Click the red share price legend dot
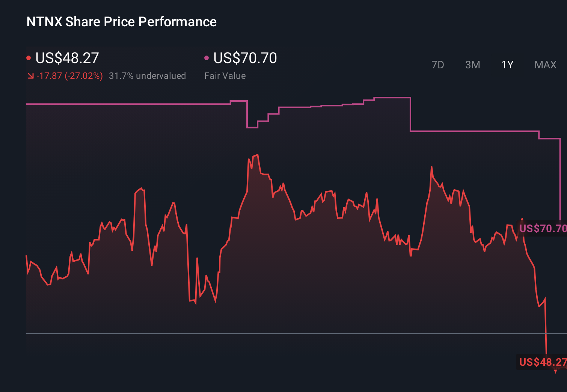This screenshot has height=392, width=567. coord(29,57)
